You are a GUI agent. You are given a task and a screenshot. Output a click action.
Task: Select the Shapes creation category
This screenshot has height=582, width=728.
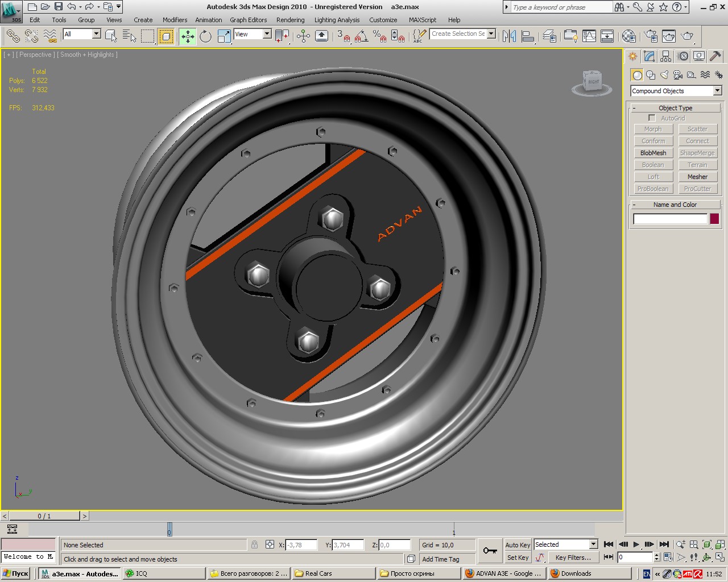point(651,75)
